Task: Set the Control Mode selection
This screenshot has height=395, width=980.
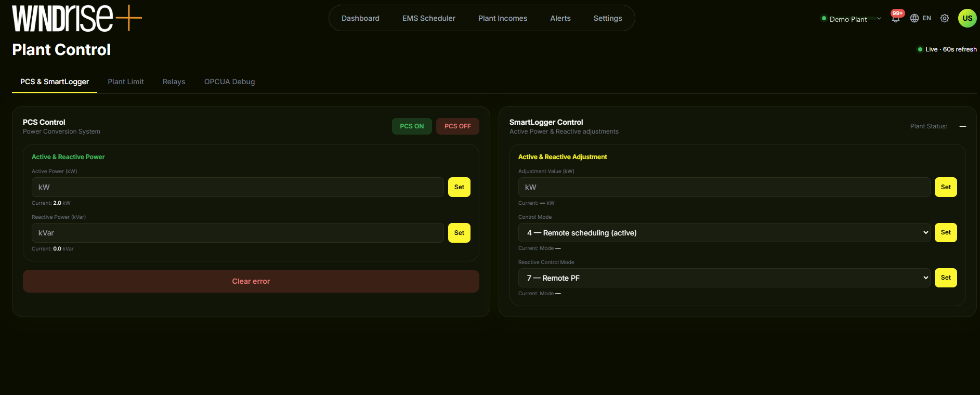Action: click(x=946, y=232)
